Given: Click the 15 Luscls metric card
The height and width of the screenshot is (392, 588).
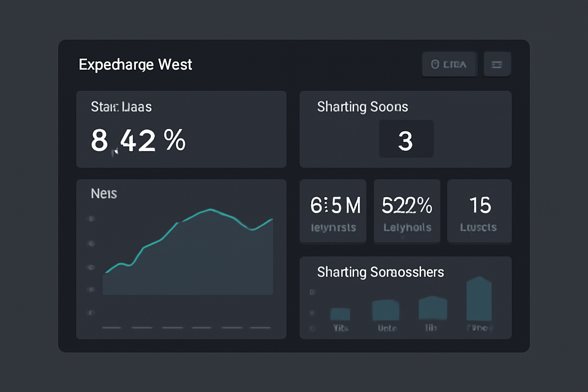Looking at the screenshot, I should [479, 211].
